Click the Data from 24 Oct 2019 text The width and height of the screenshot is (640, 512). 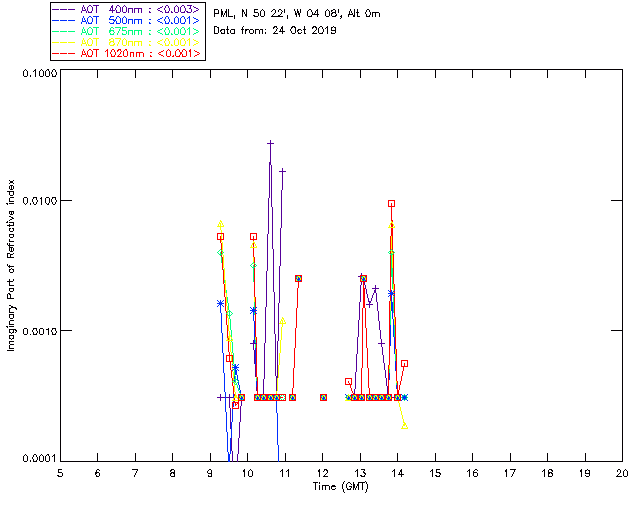(x=275, y=30)
